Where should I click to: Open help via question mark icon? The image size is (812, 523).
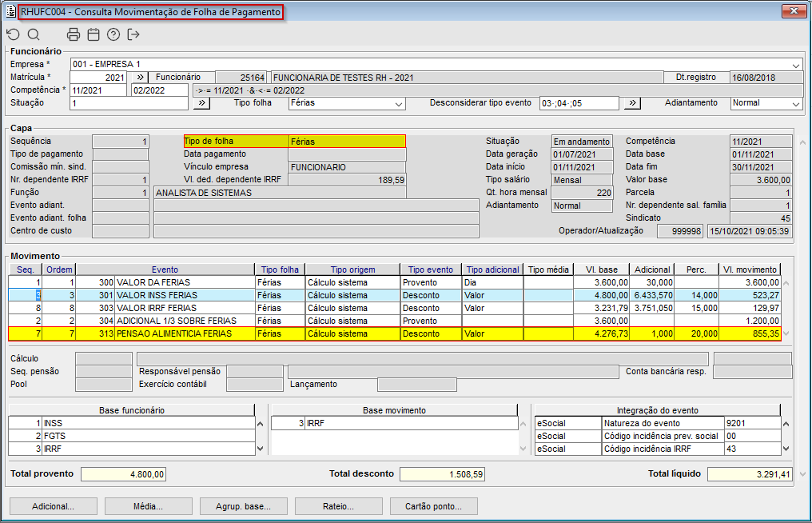click(x=113, y=34)
